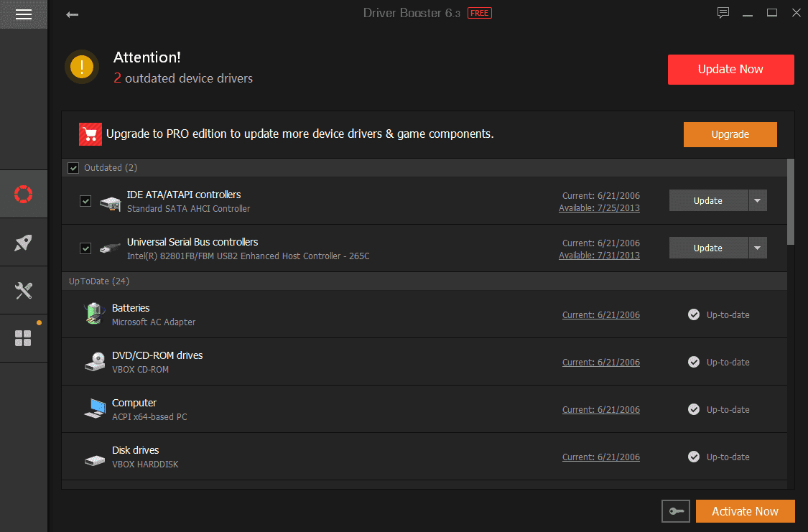
Task: Click the IDE ATA/ATAPI controller device icon
Action: pyautogui.click(x=111, y=202)
